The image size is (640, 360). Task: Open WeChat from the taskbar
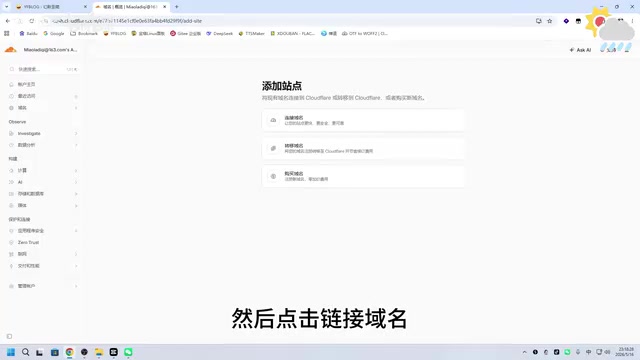coord(128,352)
